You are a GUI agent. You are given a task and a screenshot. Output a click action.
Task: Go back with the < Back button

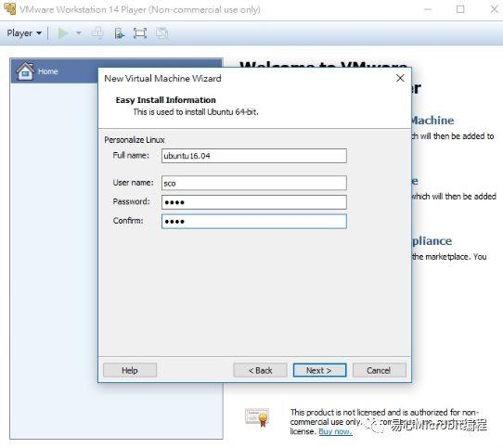click(x=260, y=370)
